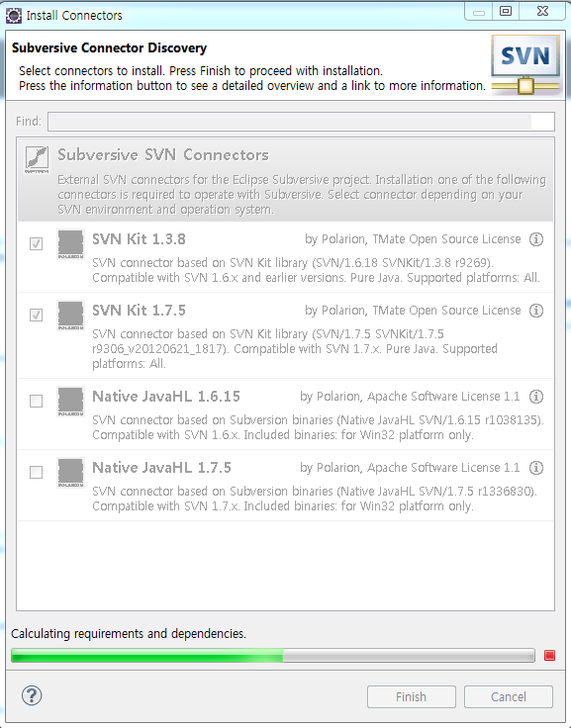The height and width of the screenshot is (728, 571).
Task: Click the installation progress bar
Action: tap(273, 656)
